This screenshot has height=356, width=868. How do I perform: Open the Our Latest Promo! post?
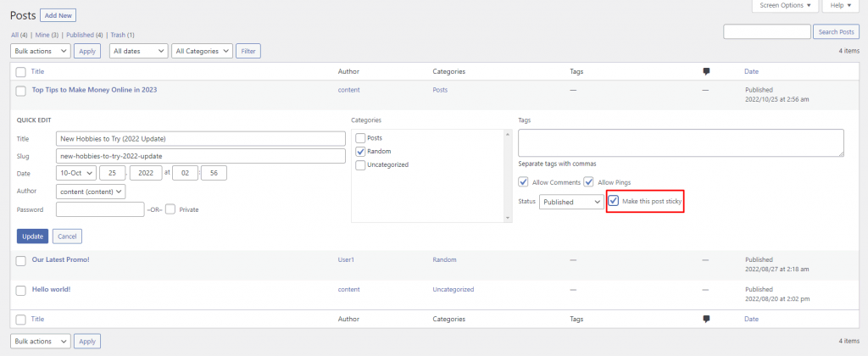point(60,259)
